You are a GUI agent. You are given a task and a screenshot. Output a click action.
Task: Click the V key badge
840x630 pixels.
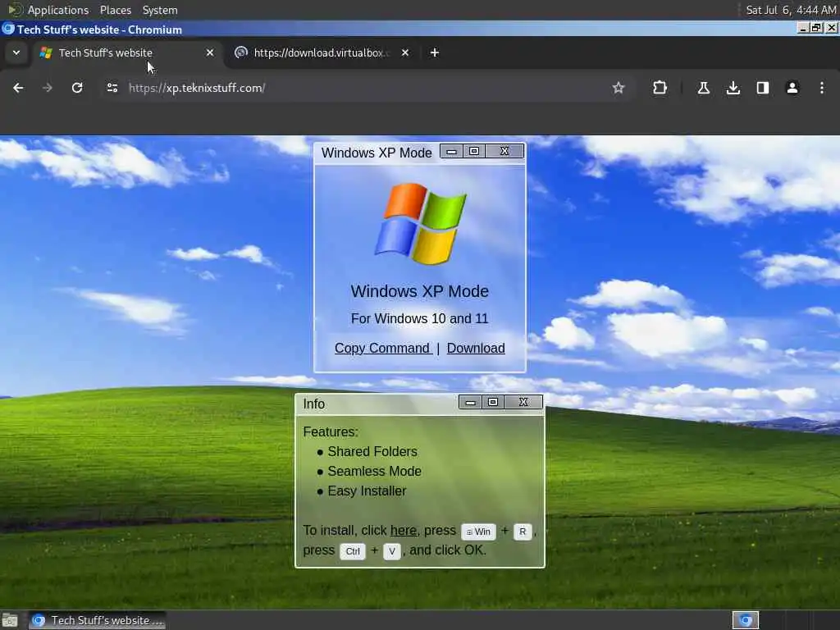pos(392,551)
